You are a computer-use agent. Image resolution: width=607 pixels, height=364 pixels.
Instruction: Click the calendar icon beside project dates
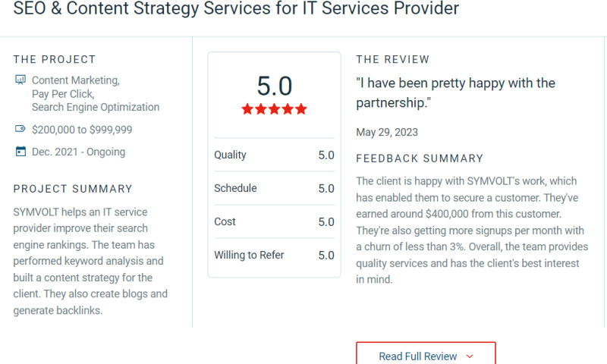[20, 152]
